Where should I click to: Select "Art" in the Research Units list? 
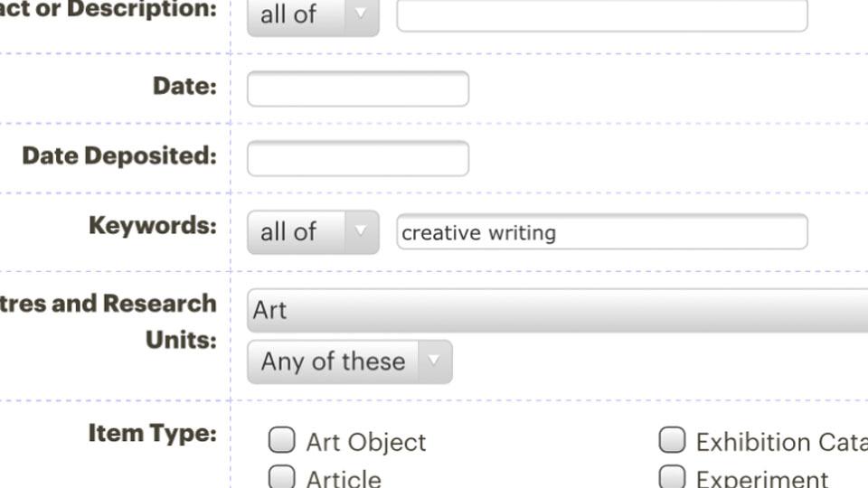[557, 310]
